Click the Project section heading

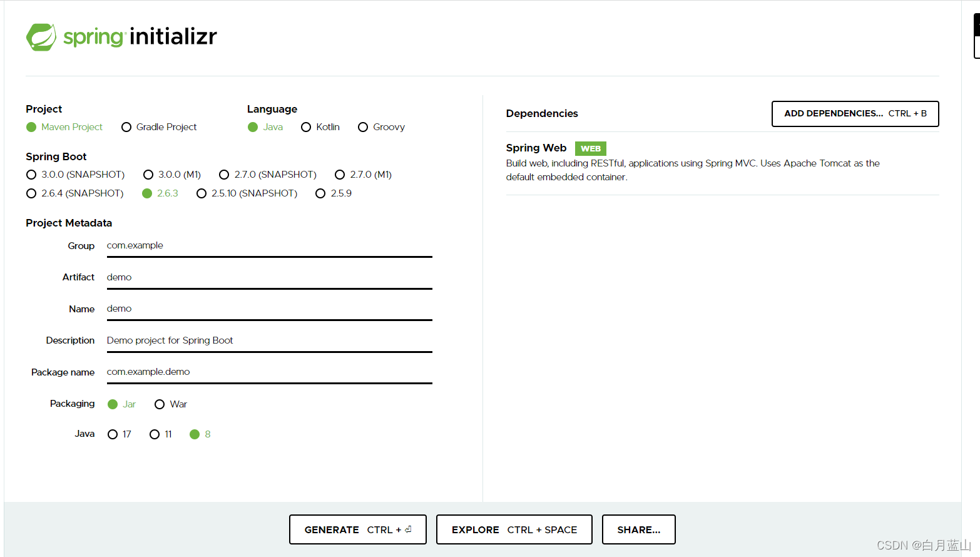(44, 109)
